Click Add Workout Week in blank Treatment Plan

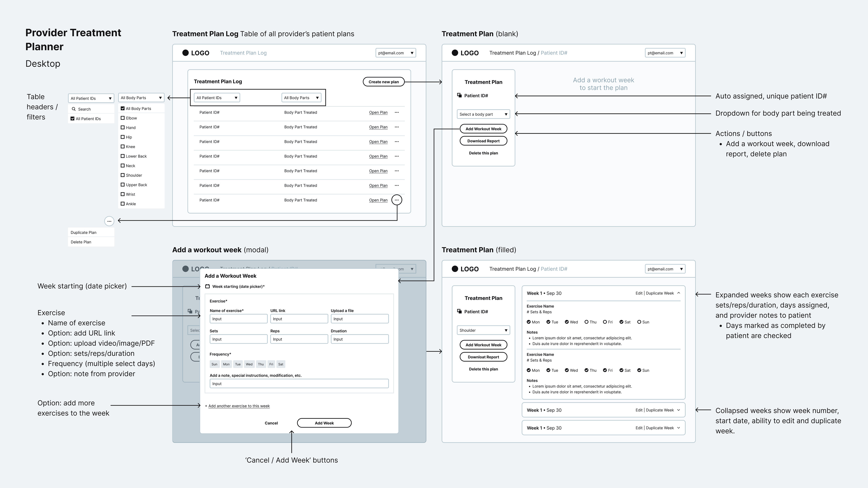483,129
